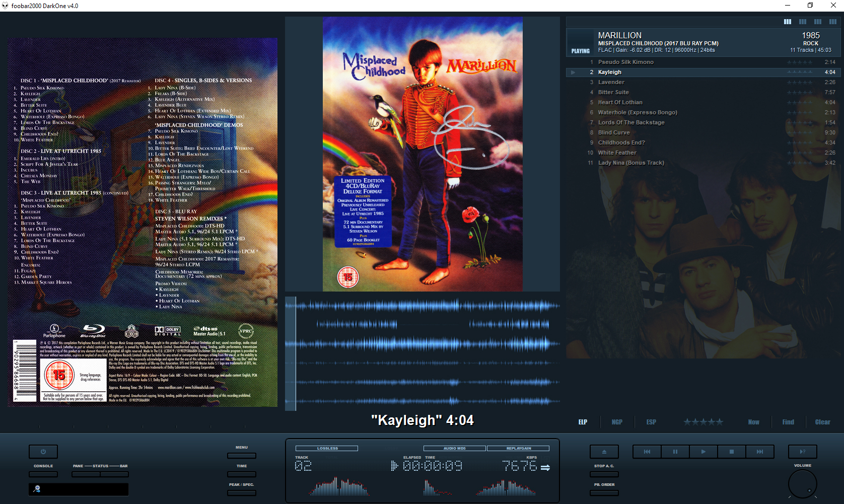Switch to the ESP tab

(651, 422)
